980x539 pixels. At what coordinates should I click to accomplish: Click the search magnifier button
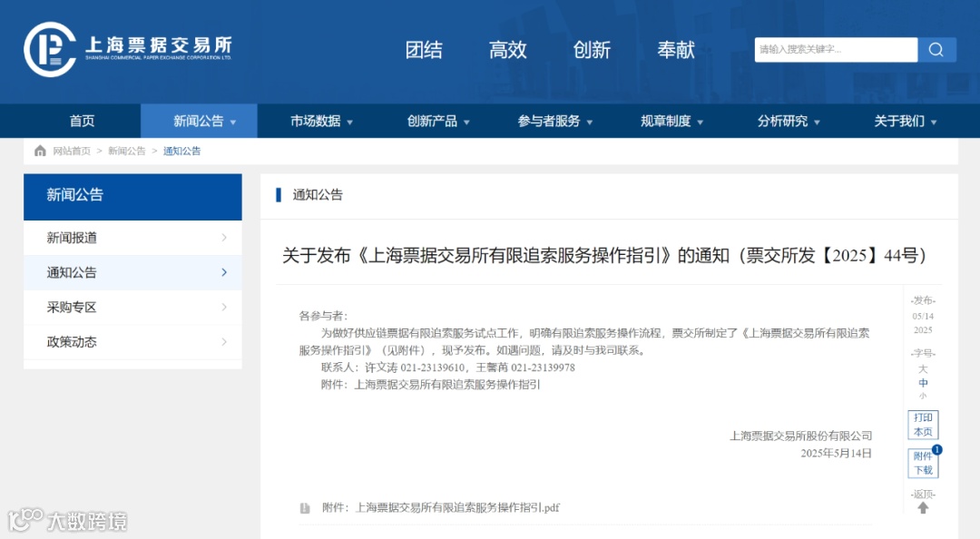coord(936,49)
